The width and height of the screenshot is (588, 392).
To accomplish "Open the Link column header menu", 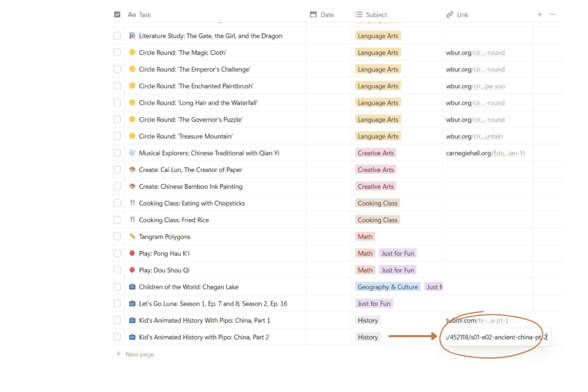I will 462,15.
